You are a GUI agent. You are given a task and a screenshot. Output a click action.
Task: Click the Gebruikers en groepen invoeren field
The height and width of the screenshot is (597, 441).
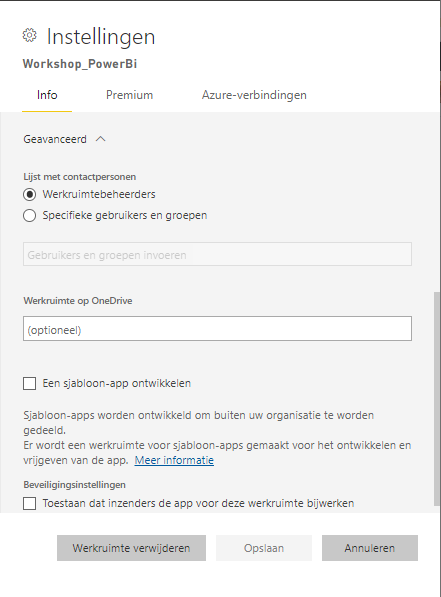pyautogui.click(x=217, y=254)
